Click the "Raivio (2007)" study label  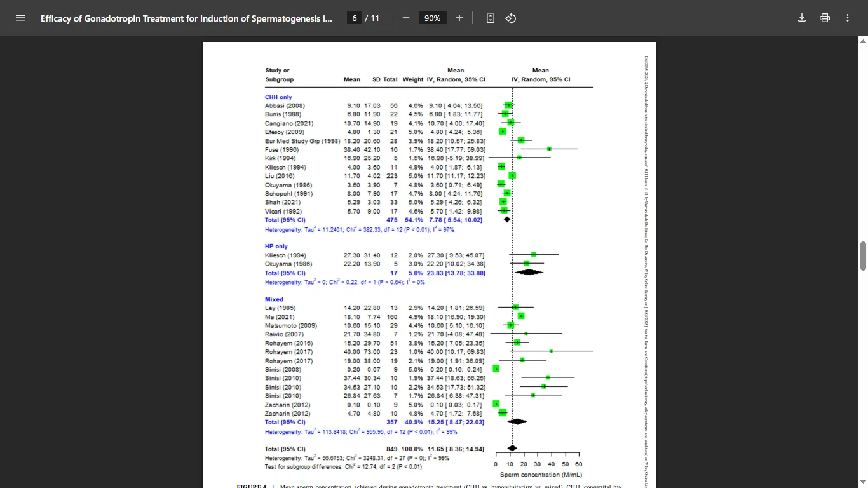[284, 334]
